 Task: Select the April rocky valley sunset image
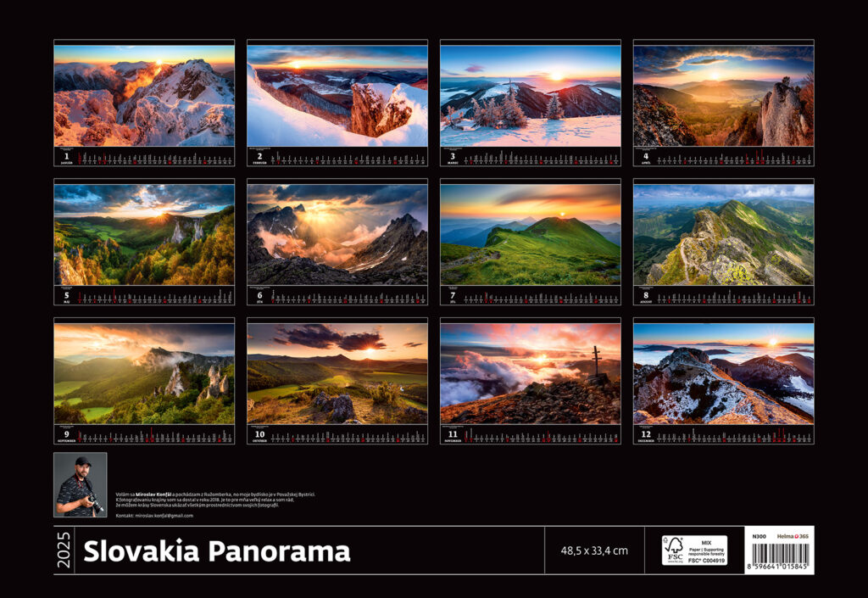(723, 95)
